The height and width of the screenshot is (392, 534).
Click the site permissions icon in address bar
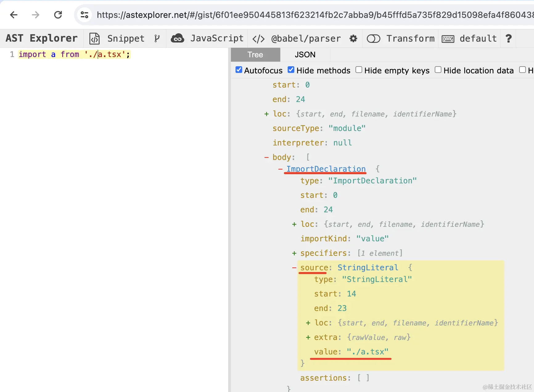coord(84,14)
